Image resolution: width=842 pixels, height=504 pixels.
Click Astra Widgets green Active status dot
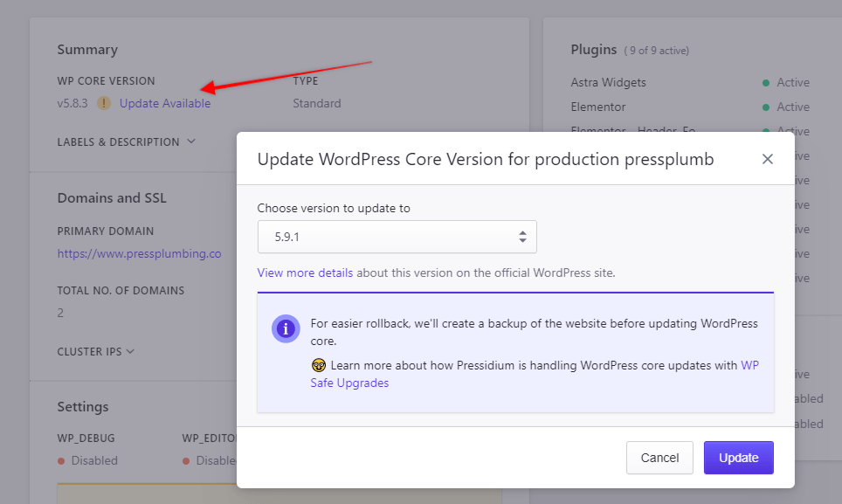tap(766, 83)
